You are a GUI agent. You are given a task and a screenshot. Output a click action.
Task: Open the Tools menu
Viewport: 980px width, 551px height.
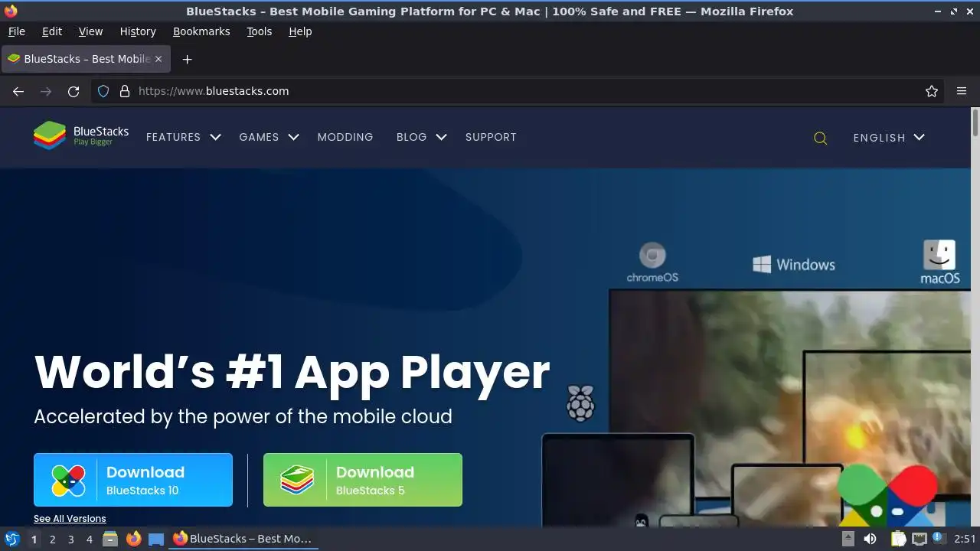click(259, 31)
